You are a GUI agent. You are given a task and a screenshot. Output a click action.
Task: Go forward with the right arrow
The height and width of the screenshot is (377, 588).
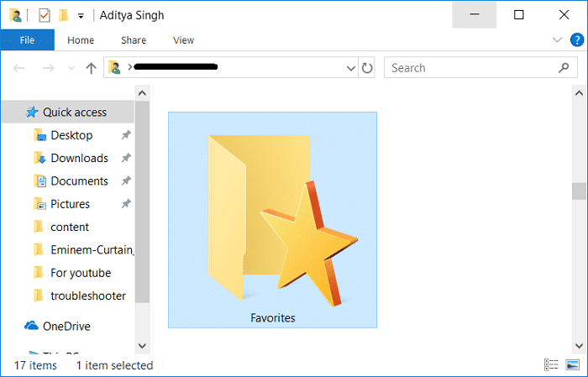49,68
